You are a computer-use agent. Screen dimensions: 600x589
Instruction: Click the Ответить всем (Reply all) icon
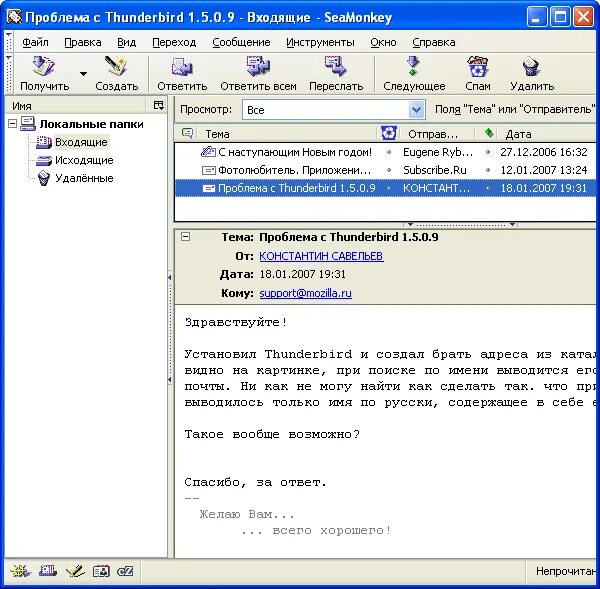(258, 67)
